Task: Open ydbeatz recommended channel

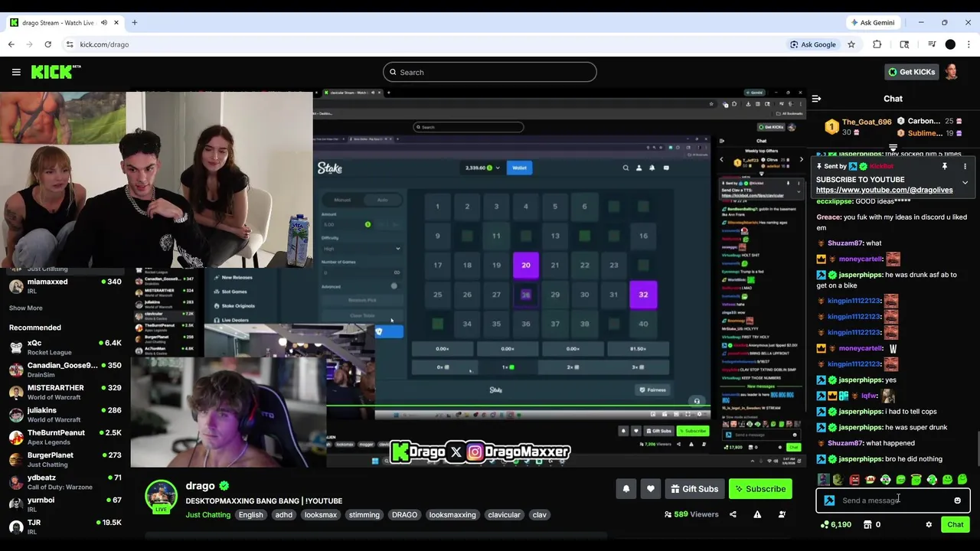Action: 65,481
